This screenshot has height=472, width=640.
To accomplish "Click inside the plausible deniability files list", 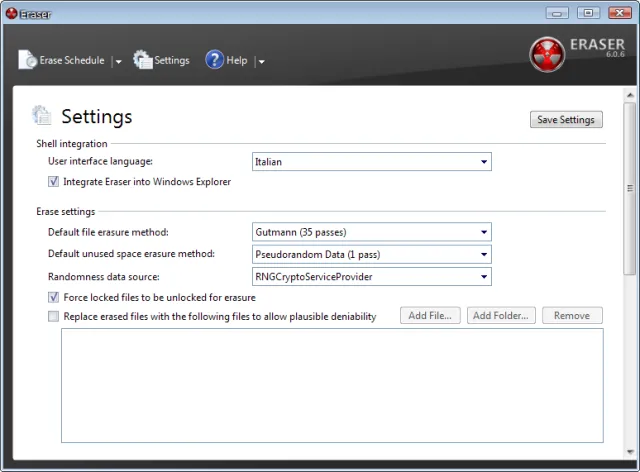I will pos(332,386).
